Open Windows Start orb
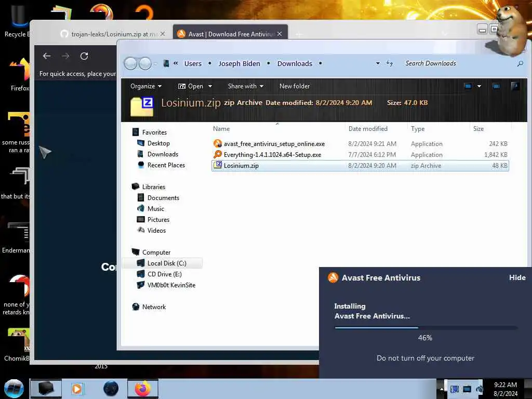 coord(14,389)
